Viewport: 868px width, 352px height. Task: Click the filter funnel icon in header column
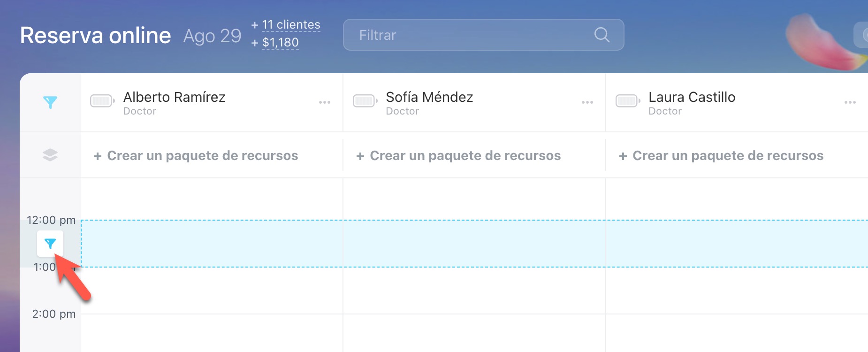50,102
